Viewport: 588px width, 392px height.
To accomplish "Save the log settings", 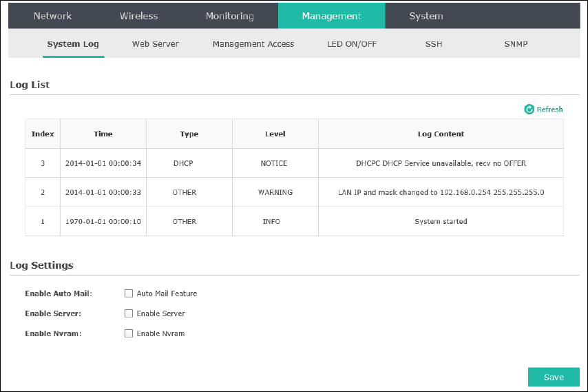I will click(x=554, y=377).
